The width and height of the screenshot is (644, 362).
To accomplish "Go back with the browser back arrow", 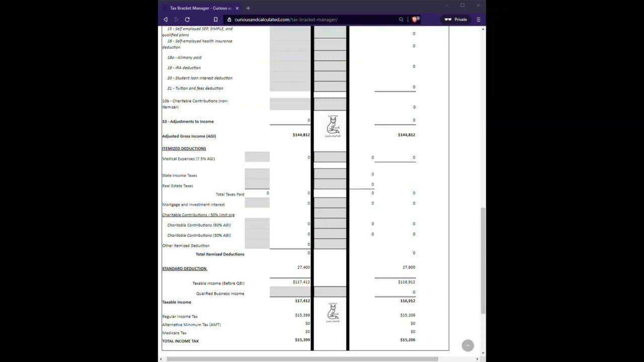I will point(166,20).
